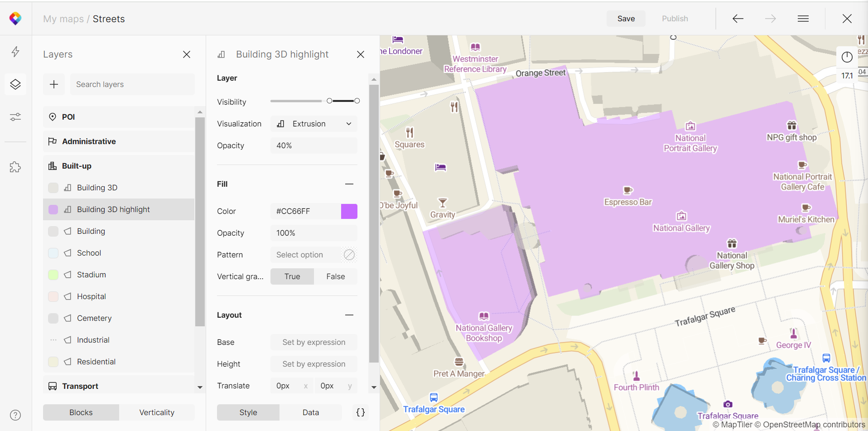Set Vertical gradient to False

[335, 276]
